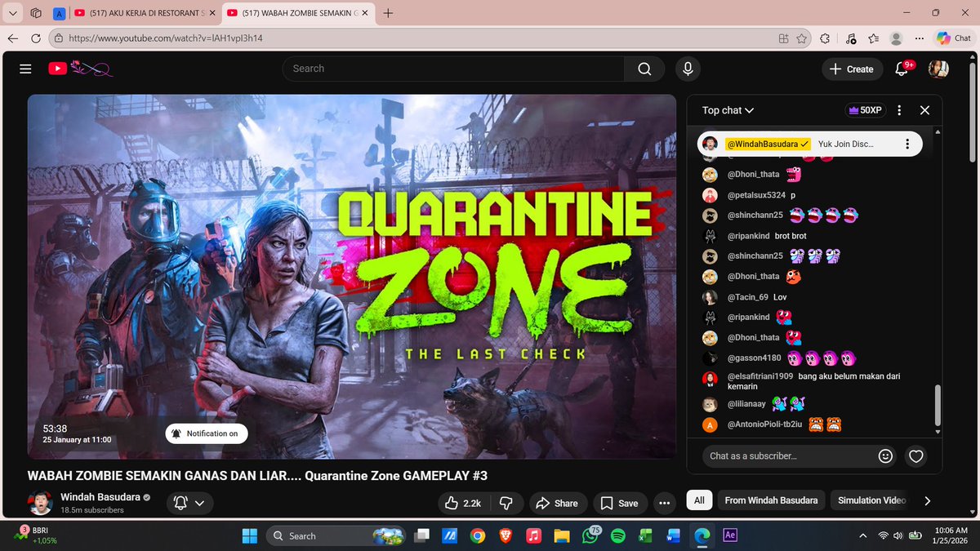
Task: Open the pinned A tab in browser
Action: (58, 13)
